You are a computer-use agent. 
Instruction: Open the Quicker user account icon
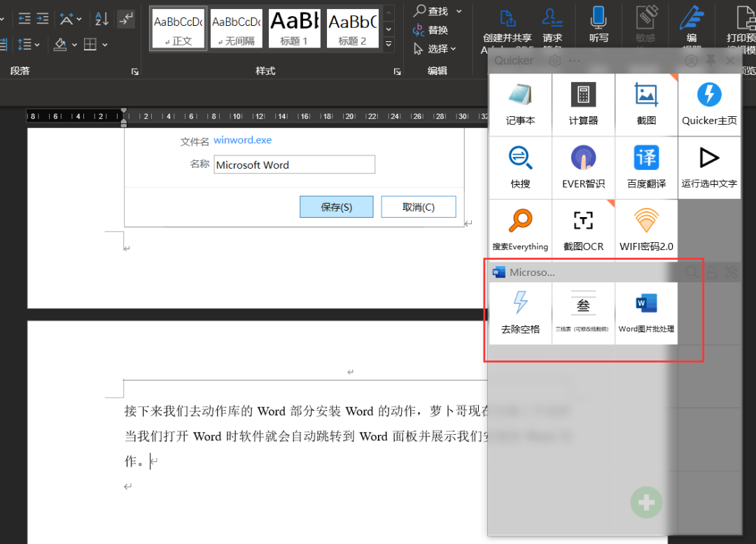(x=692, y=61)
